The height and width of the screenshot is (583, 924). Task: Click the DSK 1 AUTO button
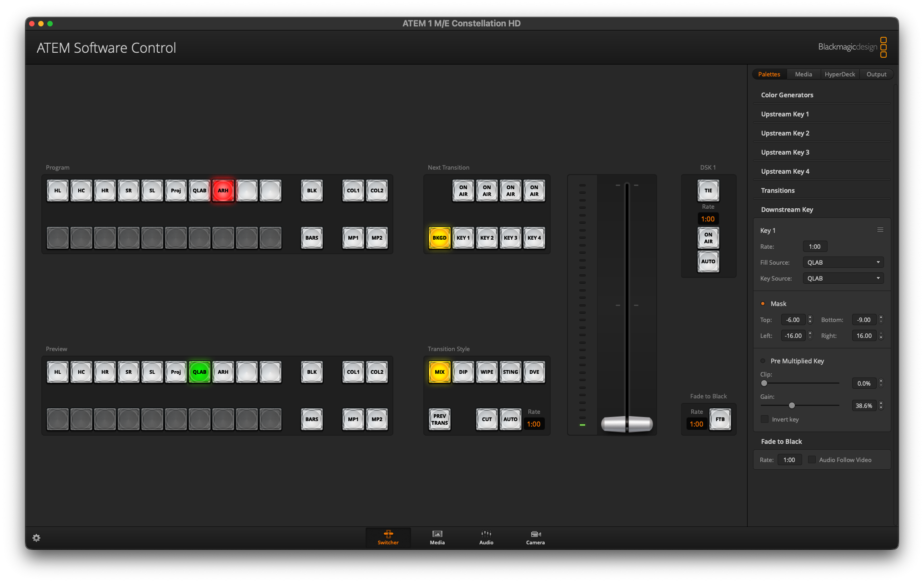(708, 261)
